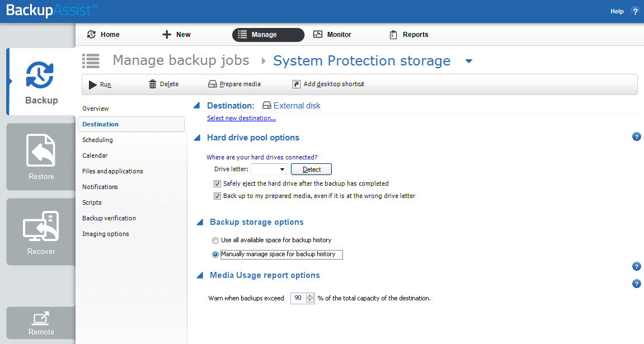Collapse the Media Usage report options section
644x344 pixels.
point(200,275)
